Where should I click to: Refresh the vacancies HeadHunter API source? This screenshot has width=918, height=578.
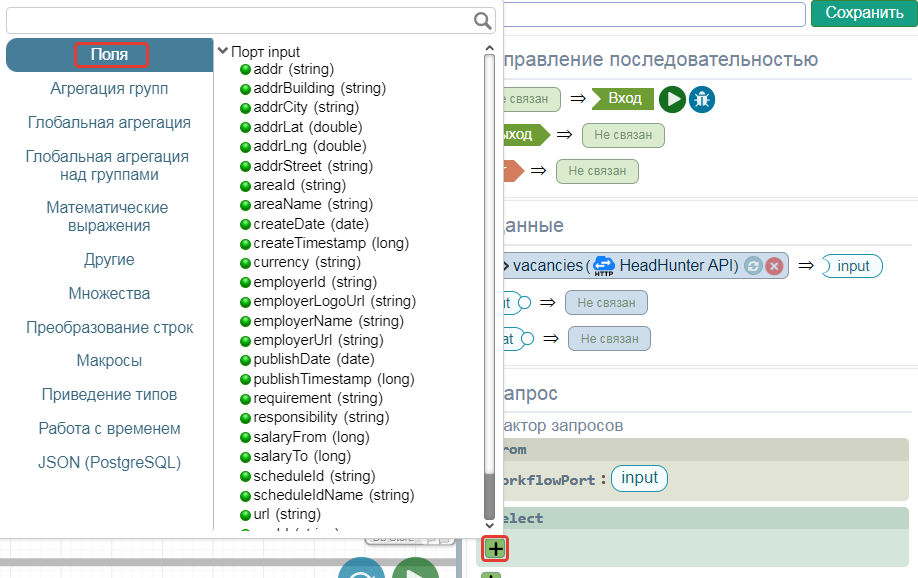[x=753, y=266]
